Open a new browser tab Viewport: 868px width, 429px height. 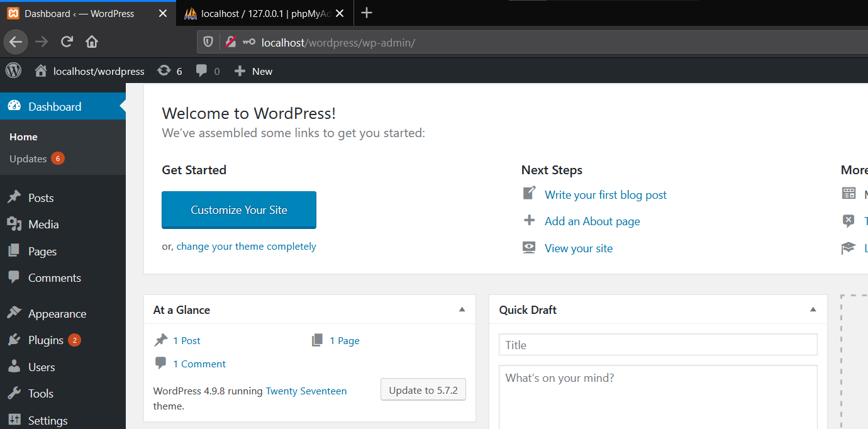pyautogui.click(x=367, y=13)
